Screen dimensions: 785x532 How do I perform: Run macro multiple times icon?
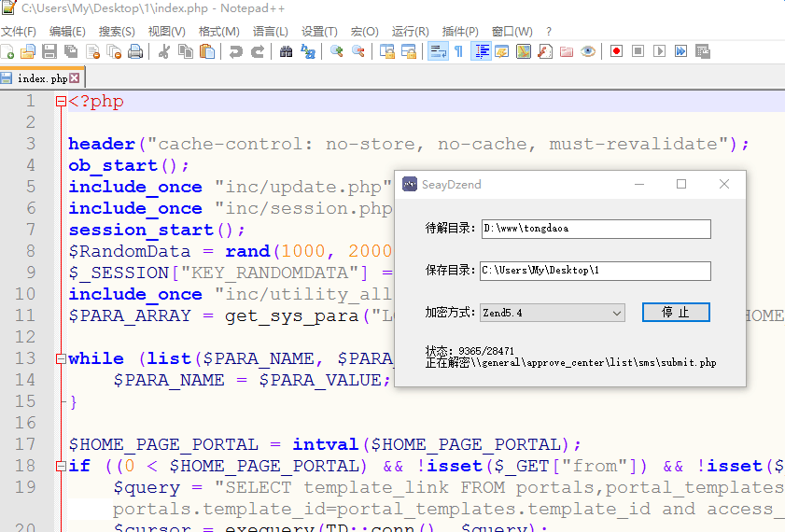pos(680,51)
